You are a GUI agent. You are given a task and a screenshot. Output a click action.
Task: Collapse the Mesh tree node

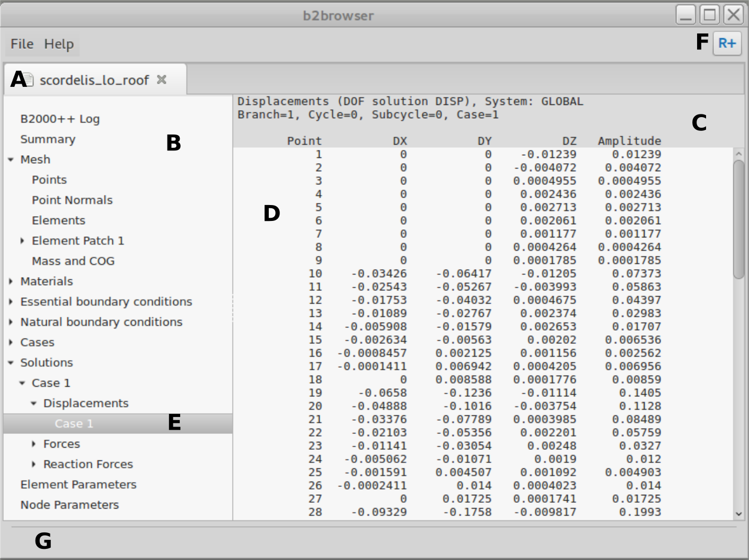pos(11,159)
